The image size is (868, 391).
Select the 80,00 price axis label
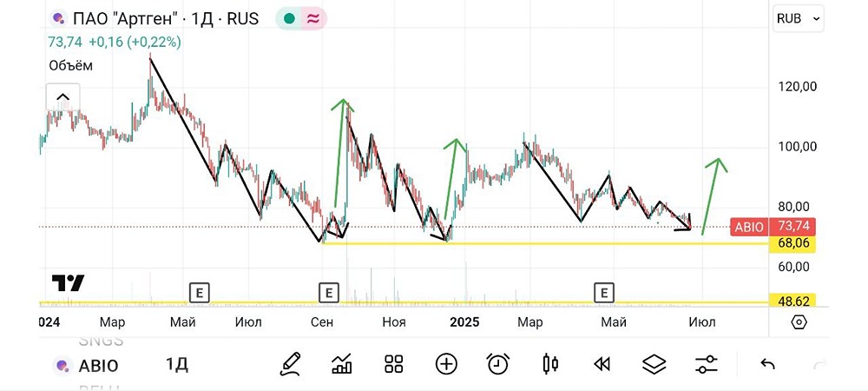coord(793,207)
